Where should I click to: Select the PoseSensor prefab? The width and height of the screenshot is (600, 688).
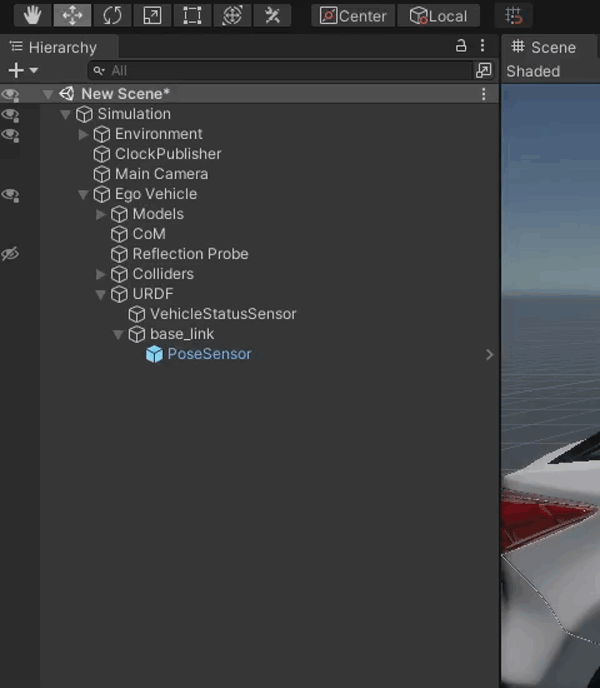[209, 354]
